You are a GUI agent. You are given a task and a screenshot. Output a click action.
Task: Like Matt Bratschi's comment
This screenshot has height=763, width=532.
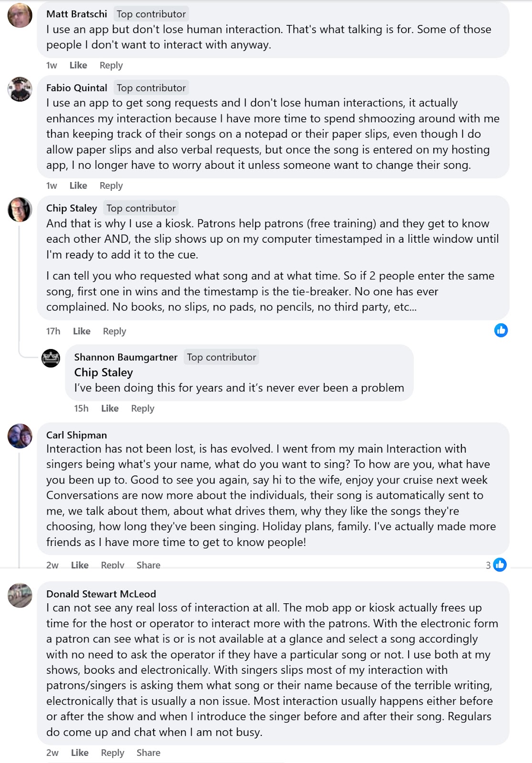78,65
